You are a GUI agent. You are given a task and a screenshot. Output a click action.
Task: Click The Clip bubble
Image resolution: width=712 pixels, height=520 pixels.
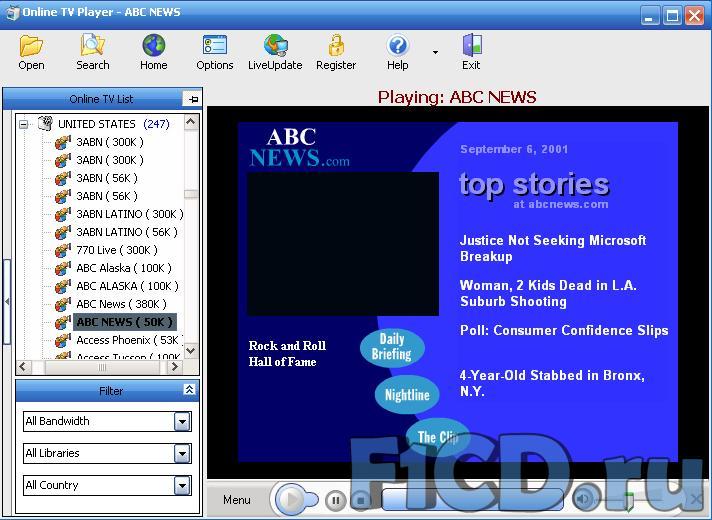point(438,436)
